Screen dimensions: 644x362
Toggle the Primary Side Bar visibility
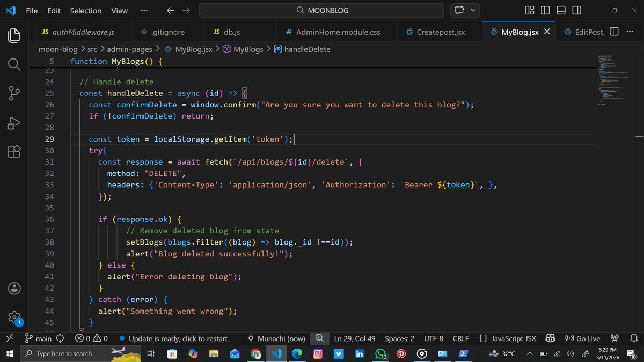coord(545,10)
